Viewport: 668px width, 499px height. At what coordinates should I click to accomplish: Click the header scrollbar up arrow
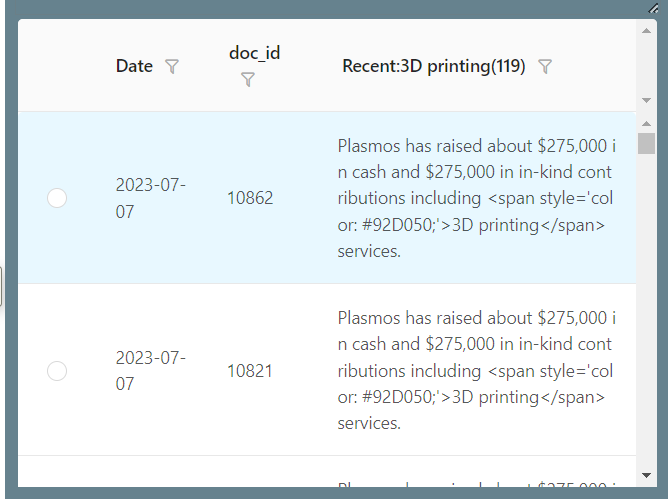[646, 29]
